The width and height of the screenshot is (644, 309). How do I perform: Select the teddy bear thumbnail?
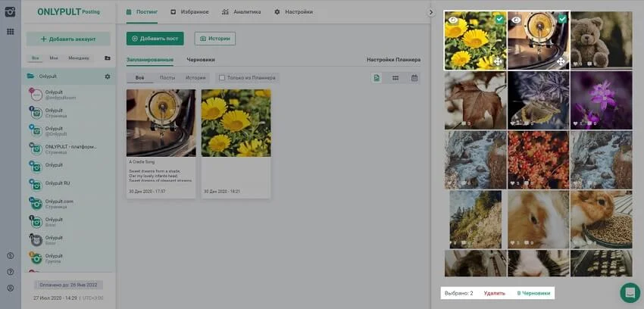pos(601,40)
